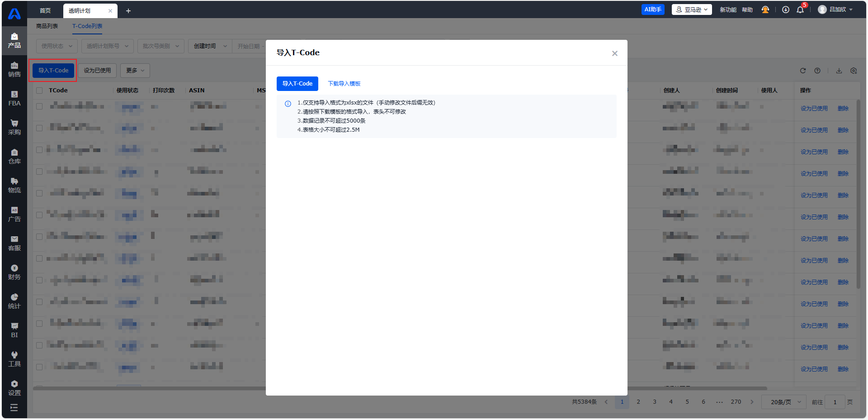Tick the second table row checkbox
The image size is (868, 420).
click(x=39, y=128)
